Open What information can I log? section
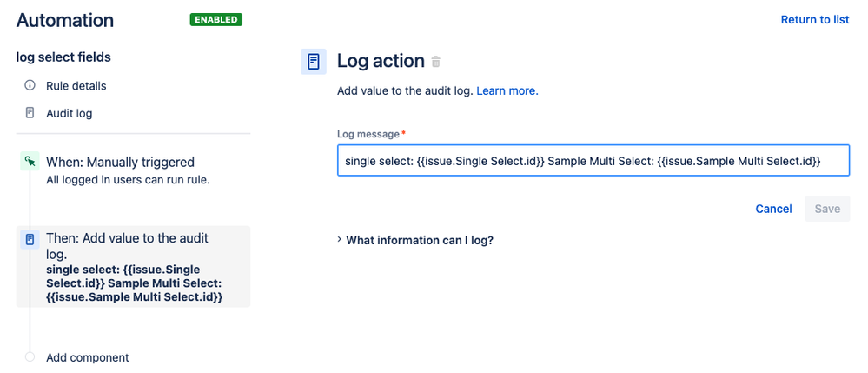This screenshot has width=868, height=373. pyautogui.click(x=419, y=241)
